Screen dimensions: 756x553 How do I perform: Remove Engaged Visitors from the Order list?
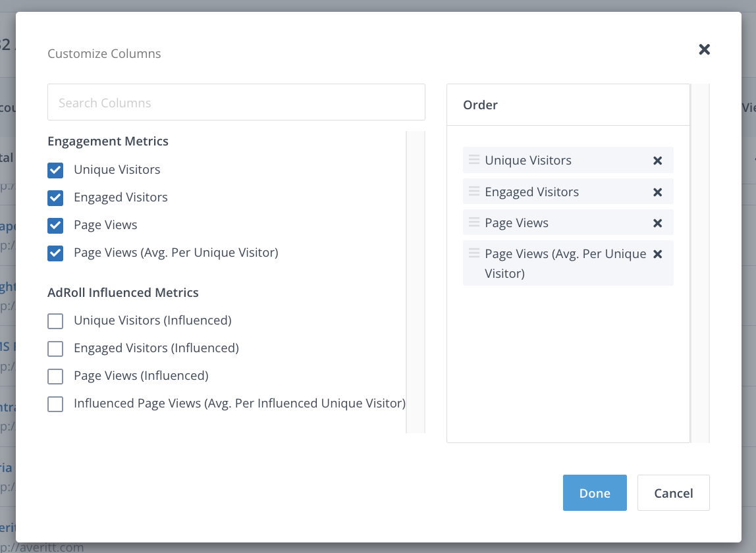[x=657, y=192]
